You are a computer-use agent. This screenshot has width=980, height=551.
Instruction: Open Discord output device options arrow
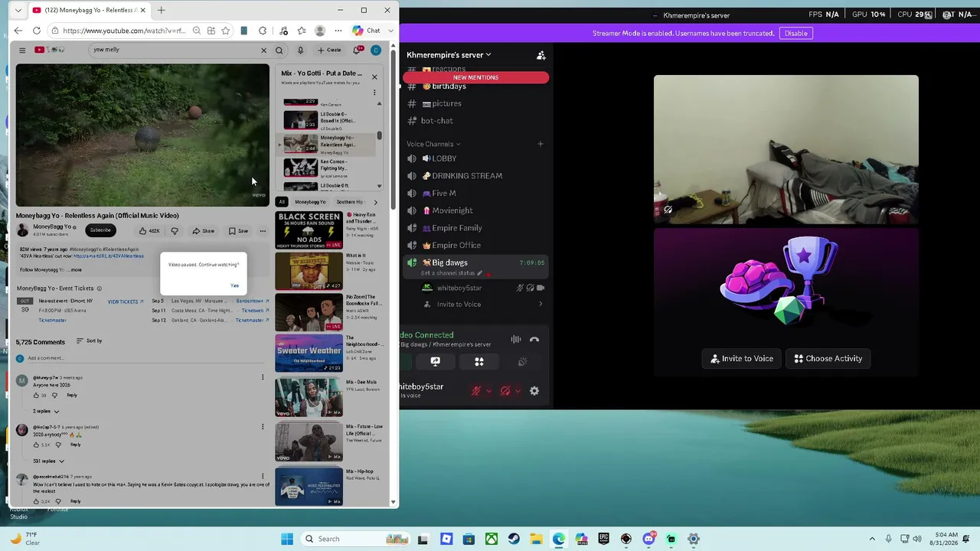pos(518,391)
